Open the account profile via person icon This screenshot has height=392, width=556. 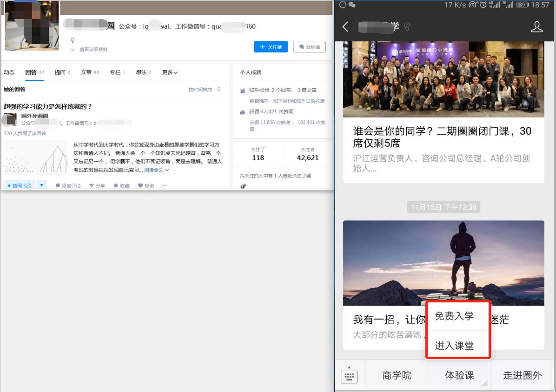pos(537,27)
